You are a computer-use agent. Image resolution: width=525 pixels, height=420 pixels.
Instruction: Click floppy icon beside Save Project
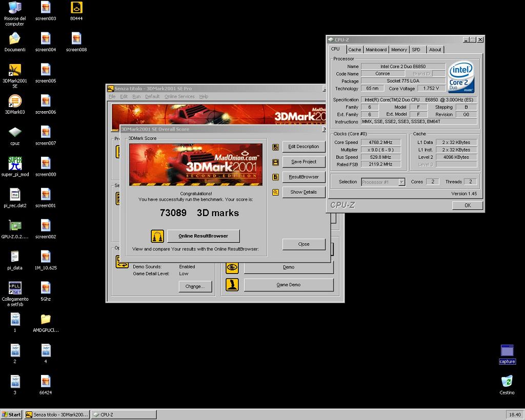(275, 162)
